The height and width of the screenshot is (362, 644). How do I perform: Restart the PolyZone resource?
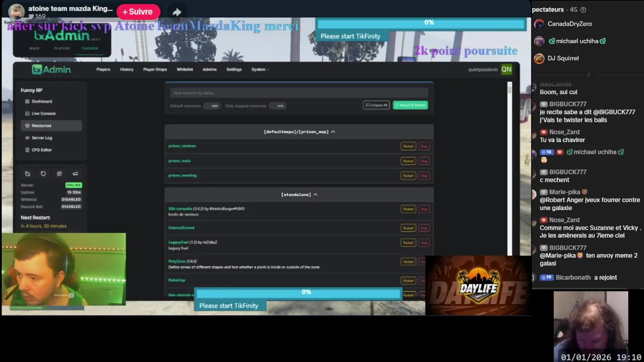(x=408, y=262)
